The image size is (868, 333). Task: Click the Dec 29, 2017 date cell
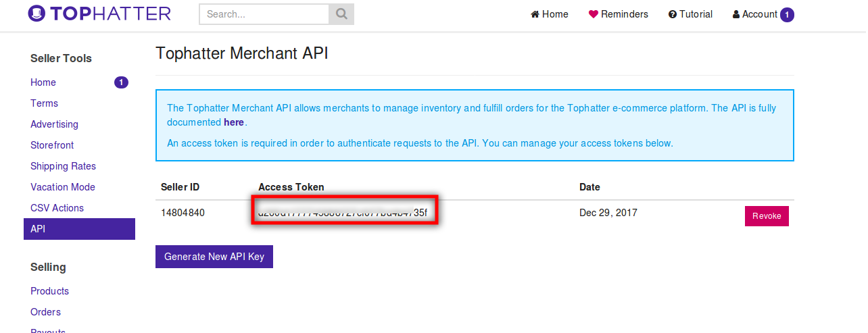(x=608, y=213)
